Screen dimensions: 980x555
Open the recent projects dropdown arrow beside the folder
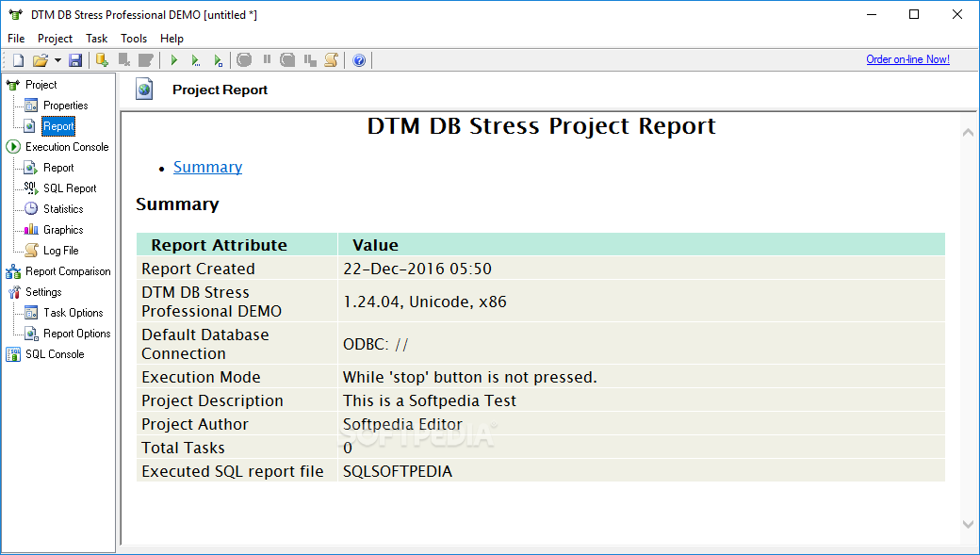coord(57,60)
